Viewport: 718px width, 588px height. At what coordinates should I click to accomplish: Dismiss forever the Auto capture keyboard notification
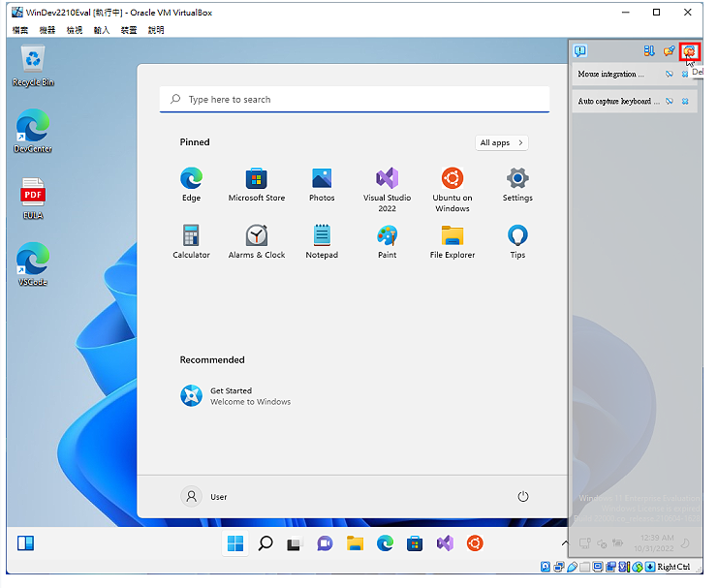[x=669, y=101]
